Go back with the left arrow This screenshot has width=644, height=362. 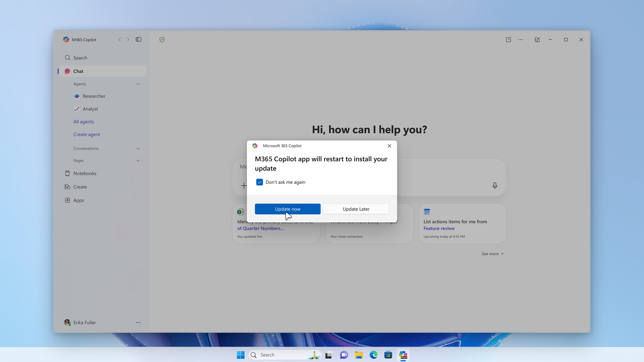pyautogui.click(x=119, y=40)
